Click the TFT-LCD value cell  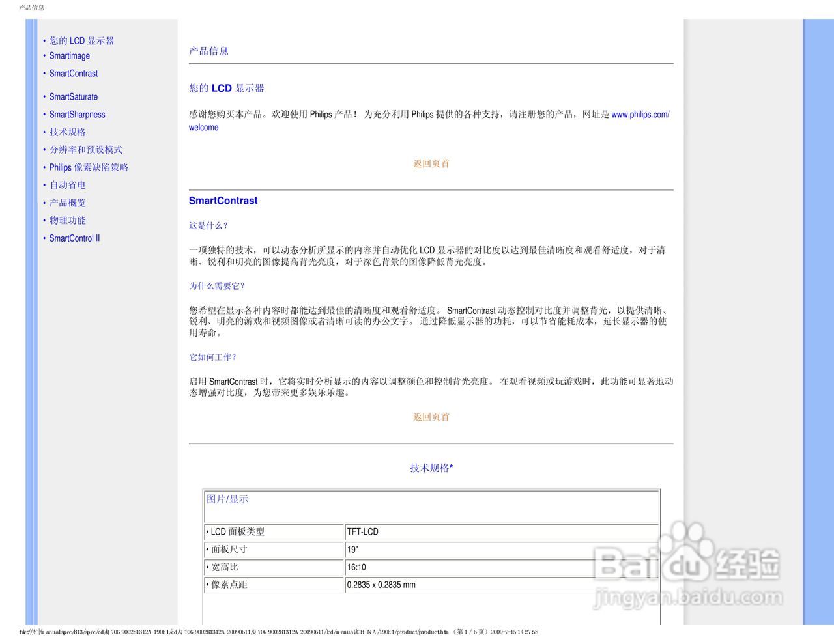click(x=501, y=532)
